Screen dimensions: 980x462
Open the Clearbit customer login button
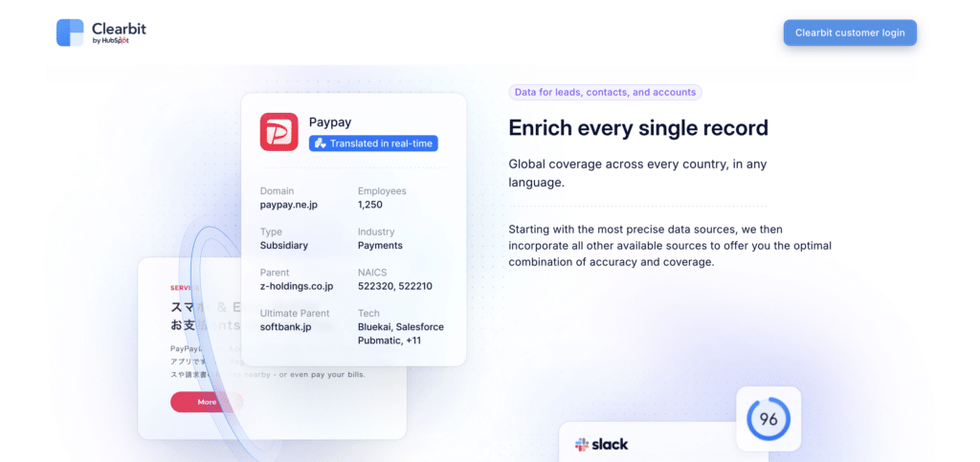(x=850, y=33)
